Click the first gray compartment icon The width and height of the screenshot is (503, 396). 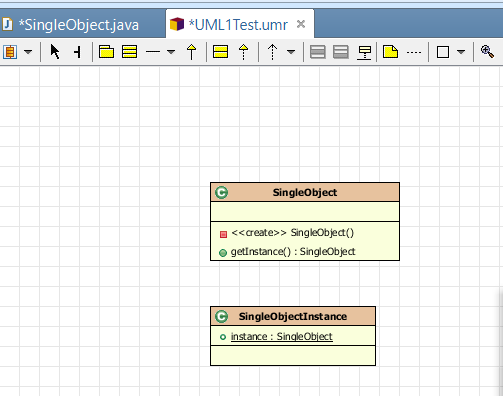tap(318, 52)
